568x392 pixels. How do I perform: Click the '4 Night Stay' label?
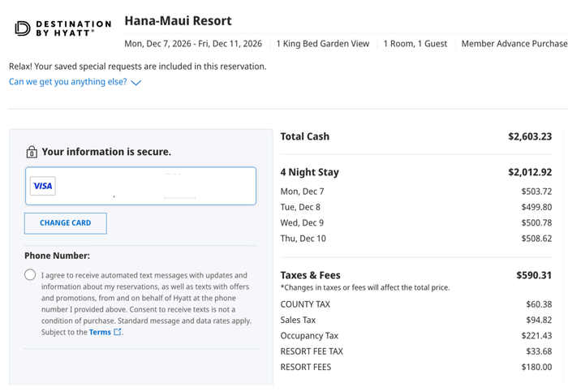(x=310, y=172)
